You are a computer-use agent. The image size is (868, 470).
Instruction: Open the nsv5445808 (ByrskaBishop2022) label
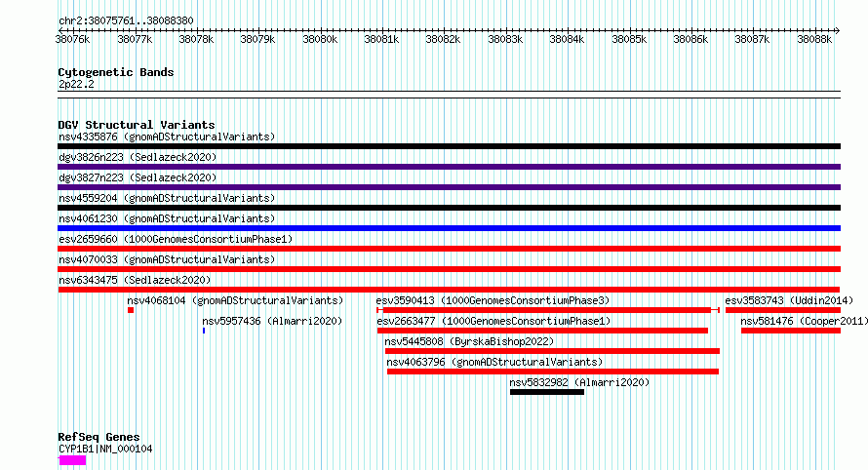tap(469, 341)
